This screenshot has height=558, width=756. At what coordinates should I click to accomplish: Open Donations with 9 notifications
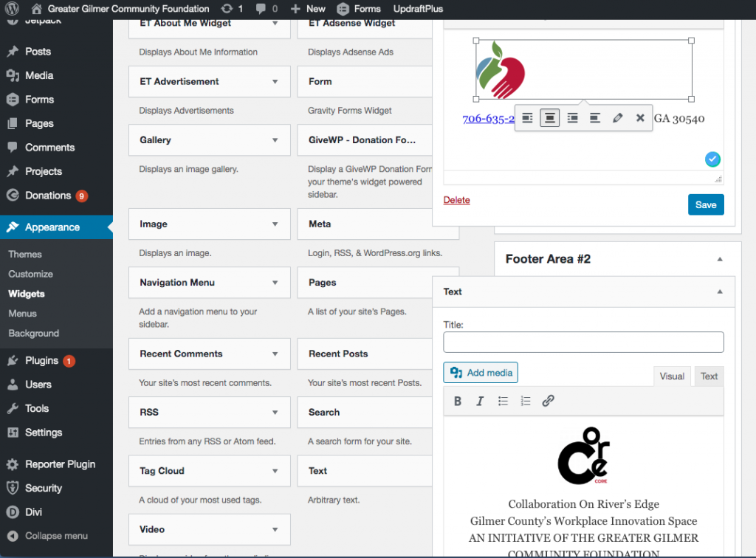(x=56, y=195)
